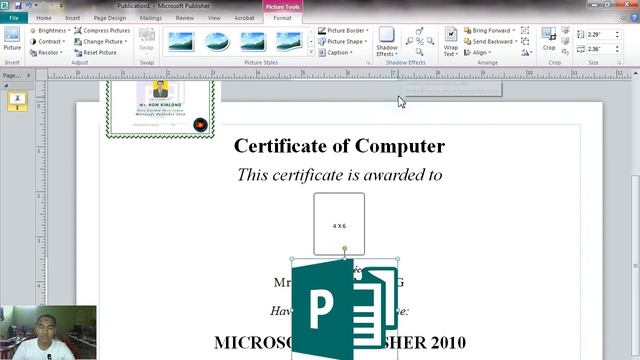Open the Caption dropdown
Image resolution: width=640 pixels, height=360 pixels.
point(336,53)
